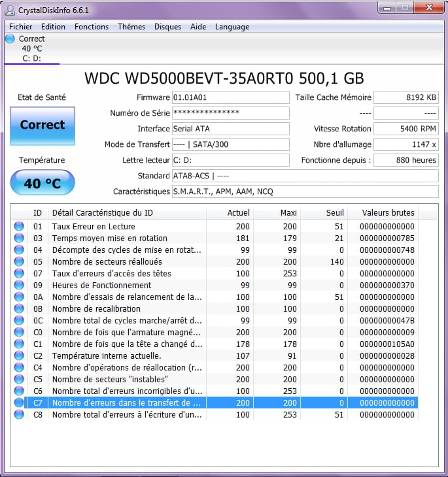Image resolution: width=448 pixels, height=477 pixels.
Task: Click the Firmware field showing 01.01A01
Action: pos(230,97)
